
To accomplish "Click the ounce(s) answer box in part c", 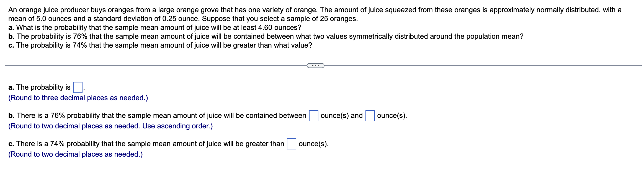I will point(291,143).
